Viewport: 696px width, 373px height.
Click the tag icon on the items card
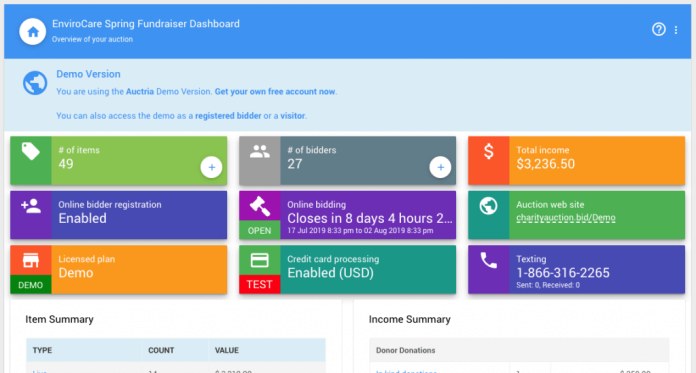[x=31, y=151]
